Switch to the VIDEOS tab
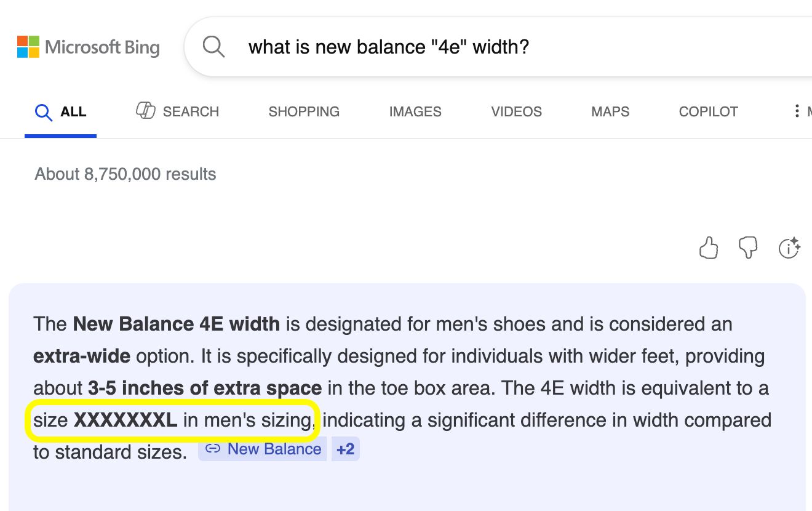The width and height of the screenshot is (812, 511). [516, 111]
